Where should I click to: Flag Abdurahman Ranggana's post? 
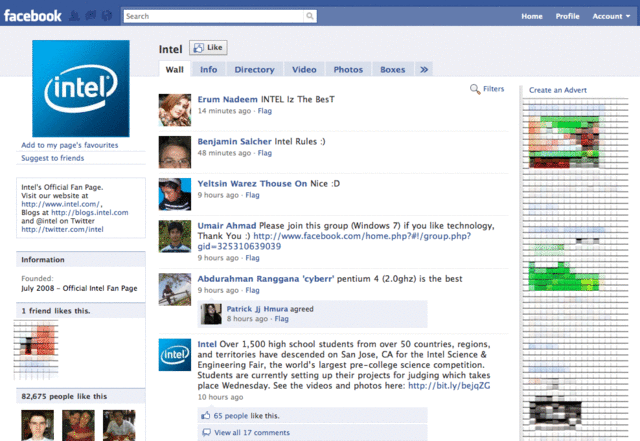tap(252, 290)
